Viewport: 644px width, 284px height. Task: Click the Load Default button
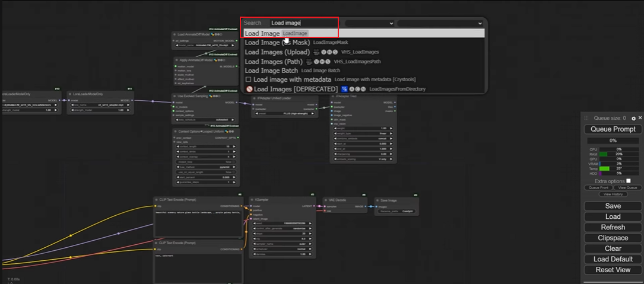click(x=613, y=259)
